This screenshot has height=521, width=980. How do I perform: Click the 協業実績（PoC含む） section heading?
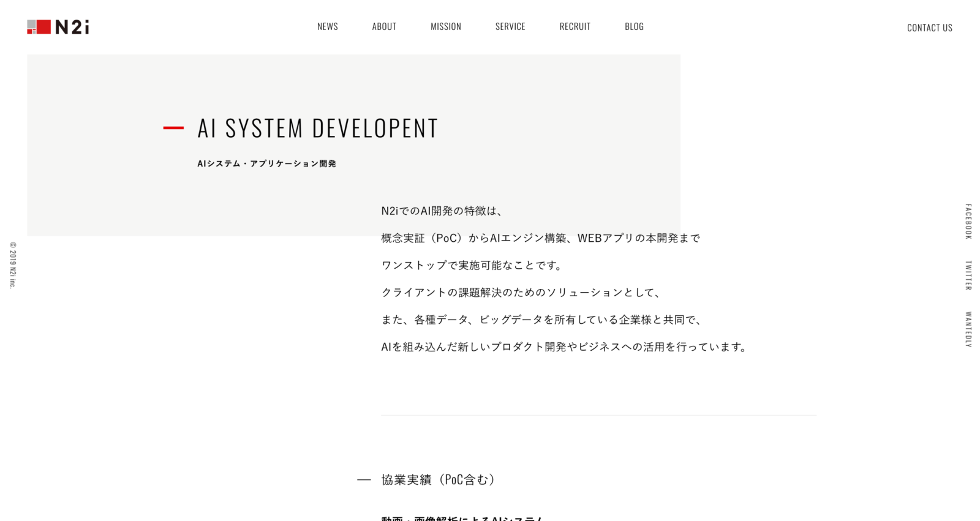tap(437, 479)
